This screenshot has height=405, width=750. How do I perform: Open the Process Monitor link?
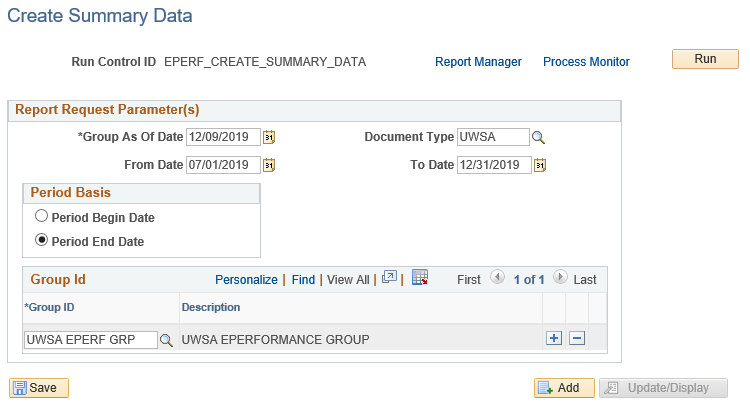pos(586,62)
